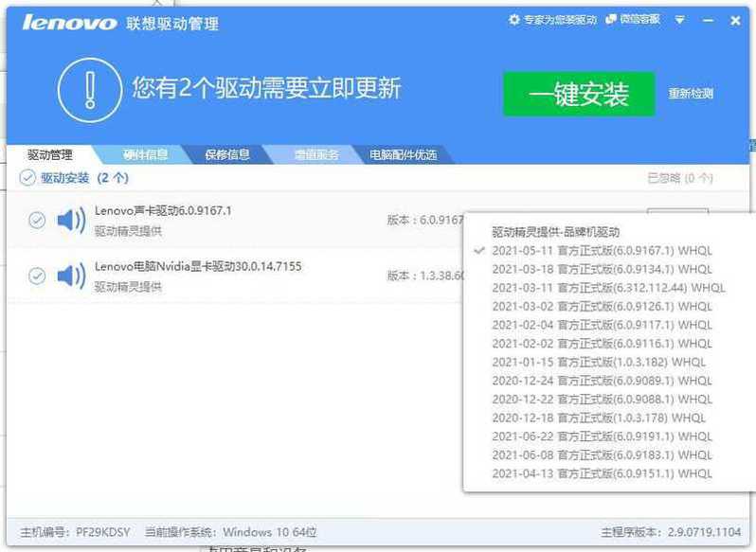756x552 pixels.
Task: Select version 2021-04-13 (6.0.9151.1) WHQL
Action: pyautogui.click(x=602, y=473)
